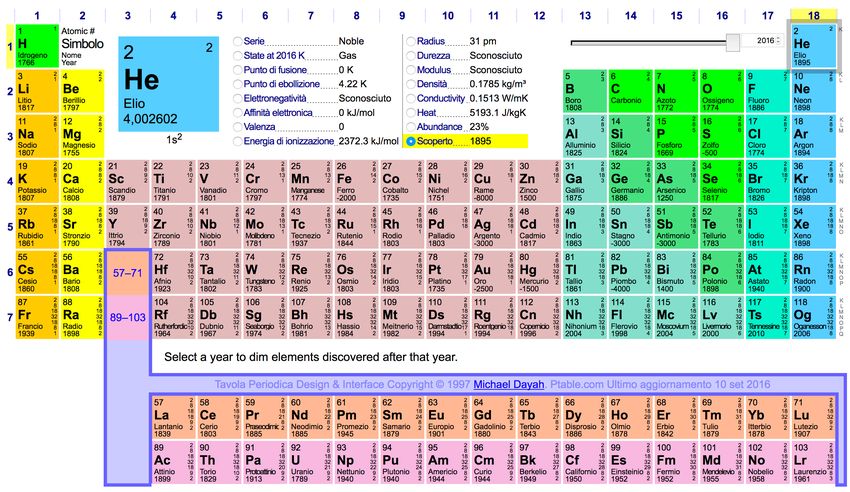
Task: Click the Helium (He) cell in group 18
Action: (x=814, y=46)
